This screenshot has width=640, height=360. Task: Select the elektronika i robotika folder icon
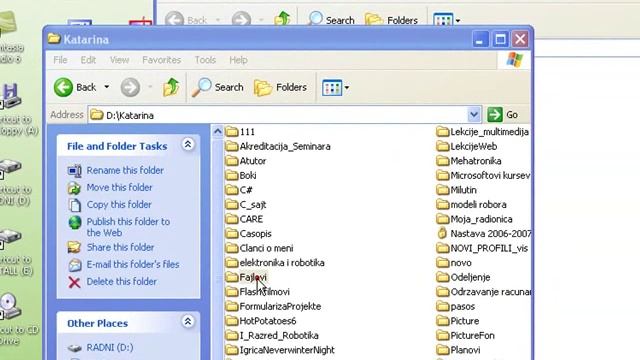[x=232, y=263]
